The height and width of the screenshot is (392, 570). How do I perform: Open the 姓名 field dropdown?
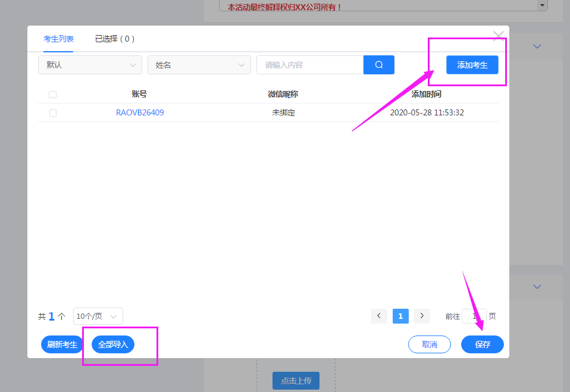click(199, 65)
